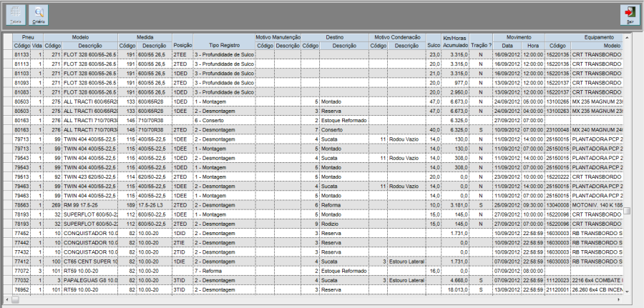
Task: Click the horizontal scrollbar left arrow
Action: click(x=7, y=300)
